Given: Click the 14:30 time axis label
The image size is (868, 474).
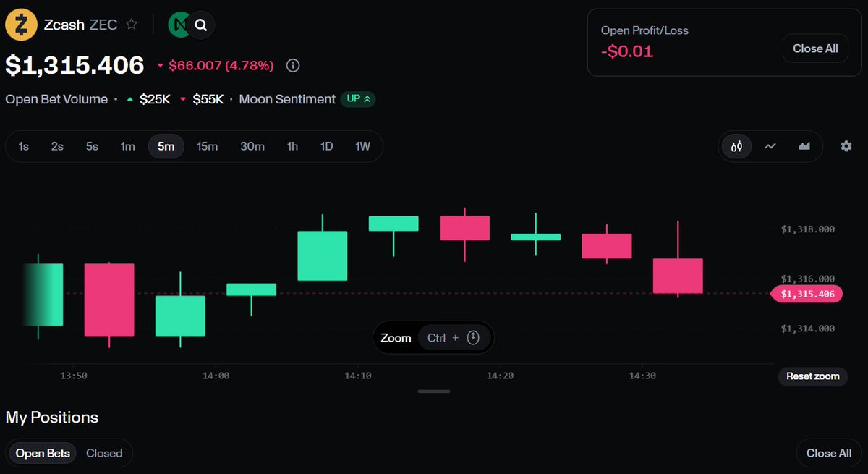Looking at the screenshot, I should [x=642, y=376].
